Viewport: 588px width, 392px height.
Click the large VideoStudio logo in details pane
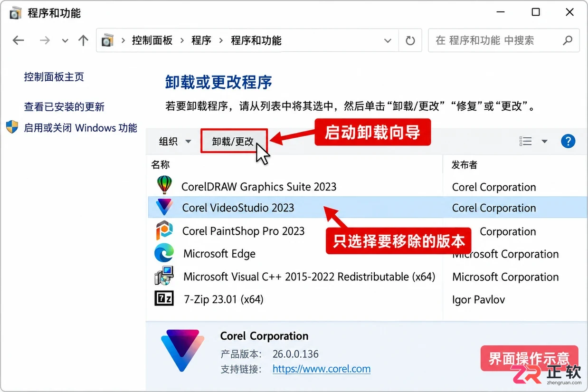(x=182, y=350)
